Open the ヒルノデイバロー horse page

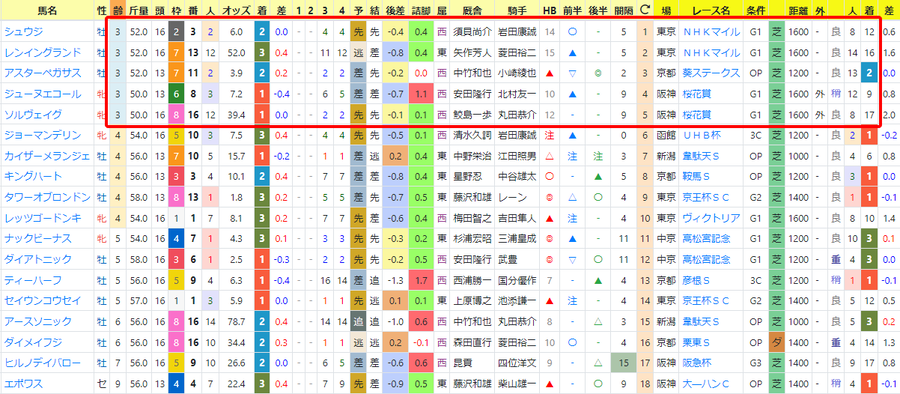(x=42, y=363)
